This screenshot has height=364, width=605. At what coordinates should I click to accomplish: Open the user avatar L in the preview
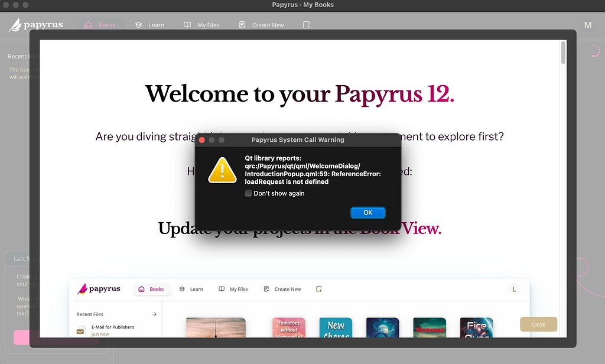(513, 289)
